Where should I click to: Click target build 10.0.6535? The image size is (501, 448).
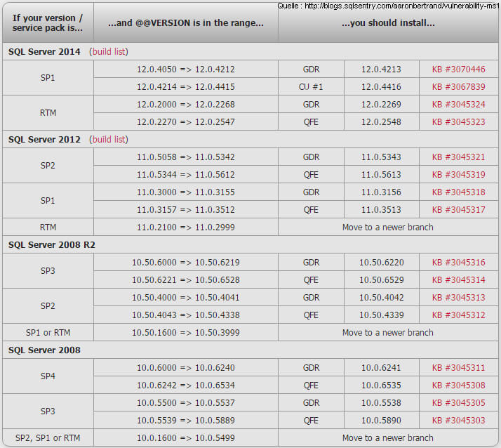point(381,386)
